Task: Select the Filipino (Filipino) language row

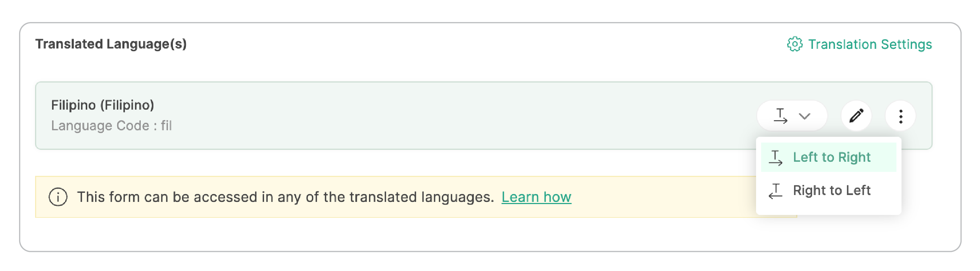Action: click(x=484, y=115)
